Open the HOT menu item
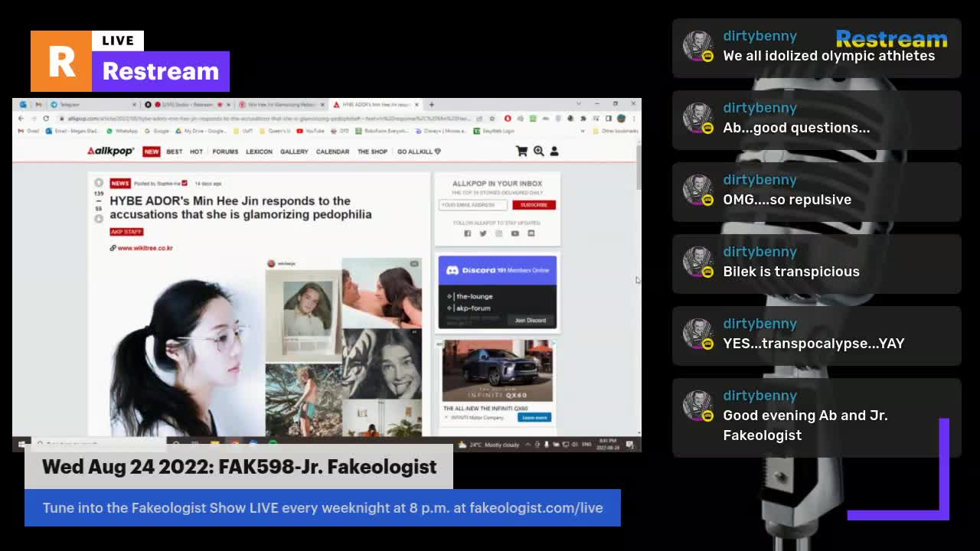The image size is (980, 551). pos(196,152)
